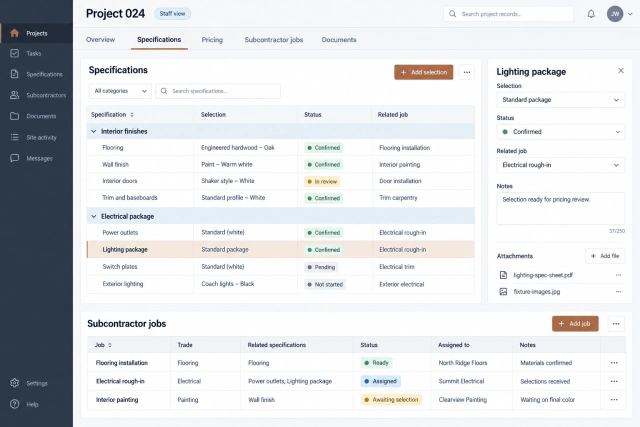Image resolution: width=640 pixels, height=427 pixels.
Task: Open the Subcontractors people icon
Action: tap(14, 95)
